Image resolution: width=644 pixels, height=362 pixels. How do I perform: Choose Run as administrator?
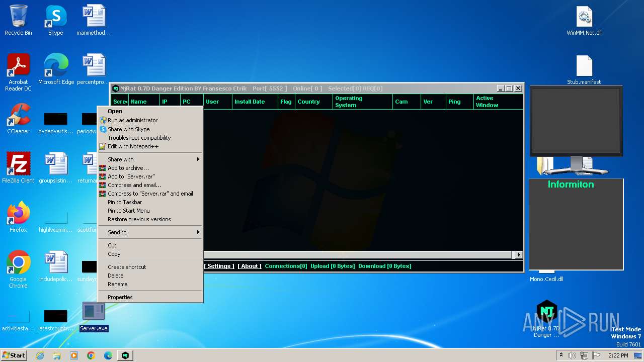pyautogui.click(x=150, y=120)
